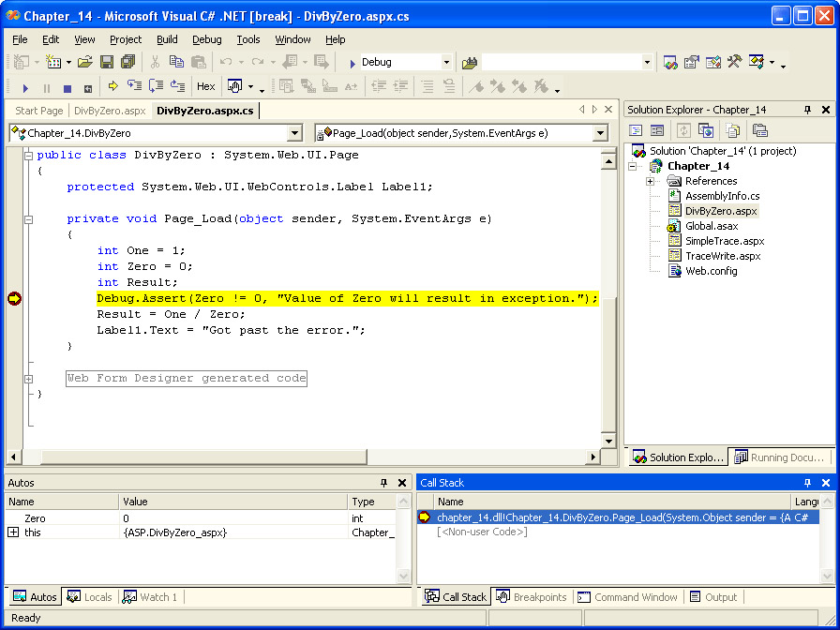This screenshot has height=630, width=840.
Task: Expand Web Form Designer generated code region
Action: (x=28, y=379)
